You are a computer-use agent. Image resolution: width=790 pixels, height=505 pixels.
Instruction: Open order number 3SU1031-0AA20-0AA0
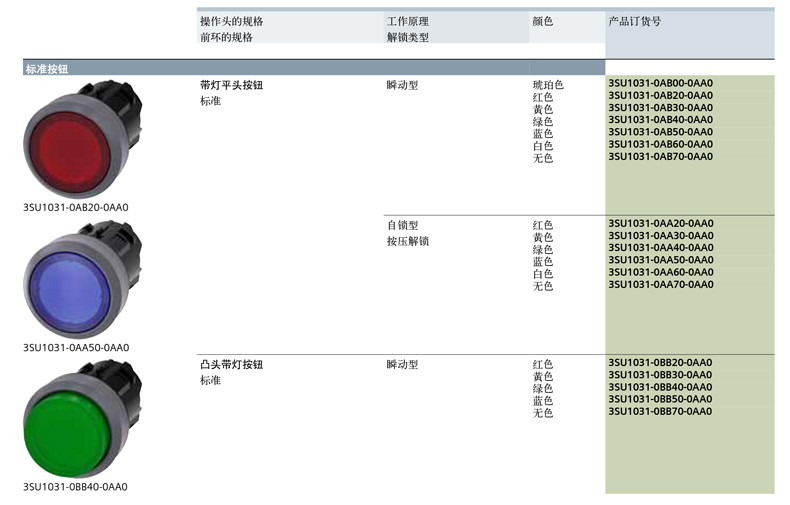(x=660, y=224)
